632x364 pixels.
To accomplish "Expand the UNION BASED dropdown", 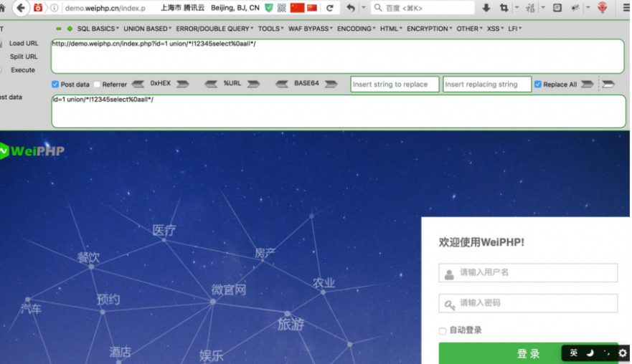I will click(x=148, y=29).
